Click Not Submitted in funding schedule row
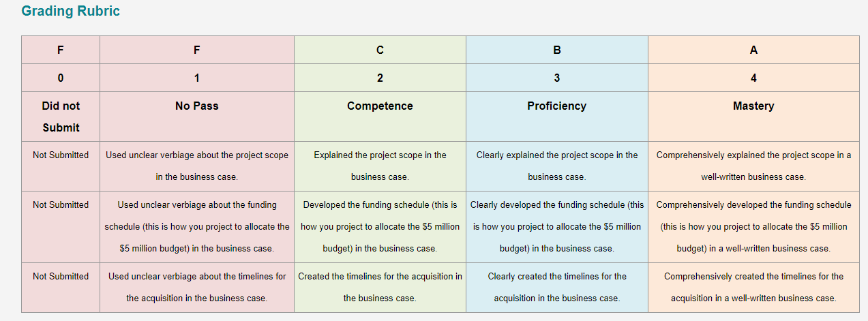The image size is (868, 321). (61, 204)
